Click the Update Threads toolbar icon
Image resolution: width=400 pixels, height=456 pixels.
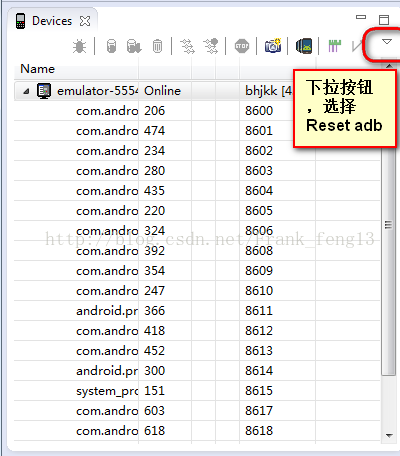tap(187, 46)
